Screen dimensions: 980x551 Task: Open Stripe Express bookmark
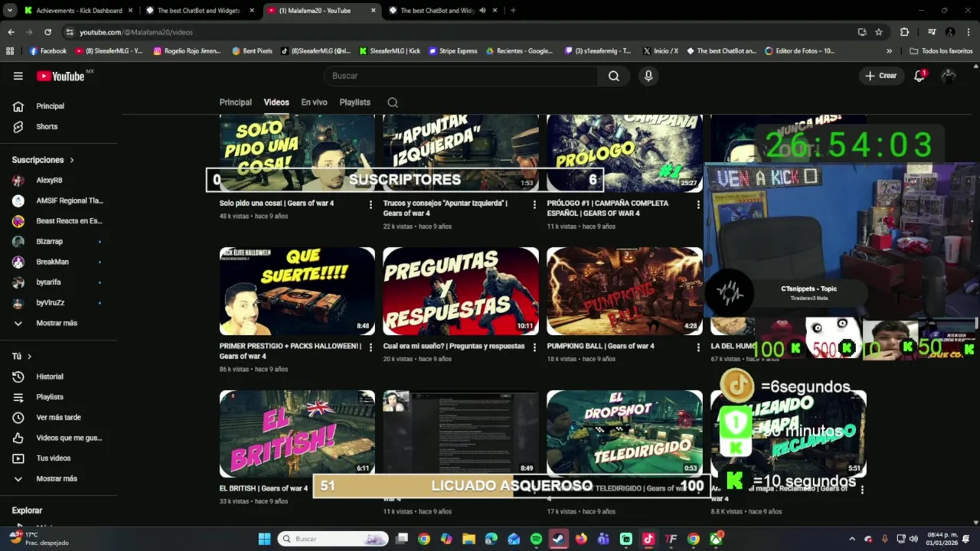tap(453, 51)
